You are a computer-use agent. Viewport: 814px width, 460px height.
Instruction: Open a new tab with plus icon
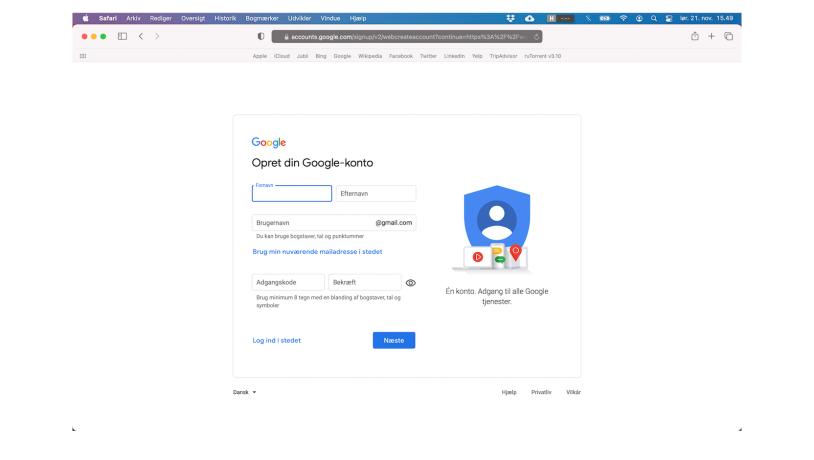point(711,36)
